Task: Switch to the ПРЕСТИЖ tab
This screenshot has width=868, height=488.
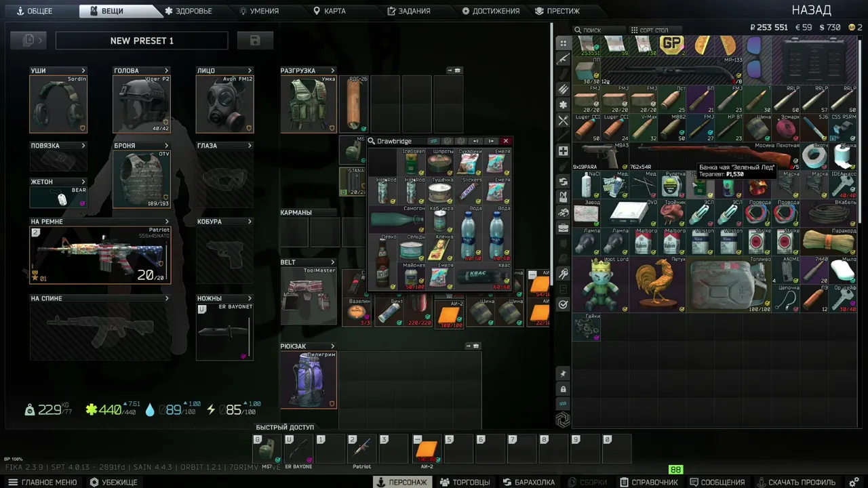Action: [557, 11]
